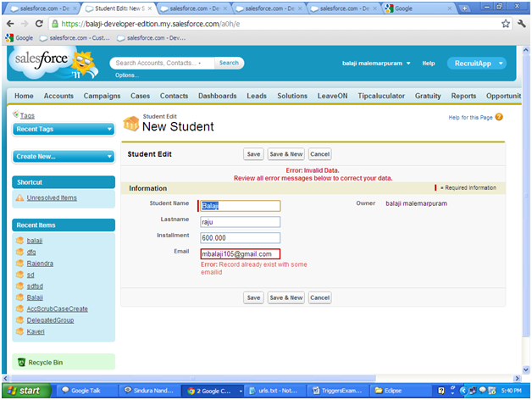Image resolution: width=532 pixels, height=400 pixels.
Task: Click the New Student object icon
Action: [x=131, y=123]
